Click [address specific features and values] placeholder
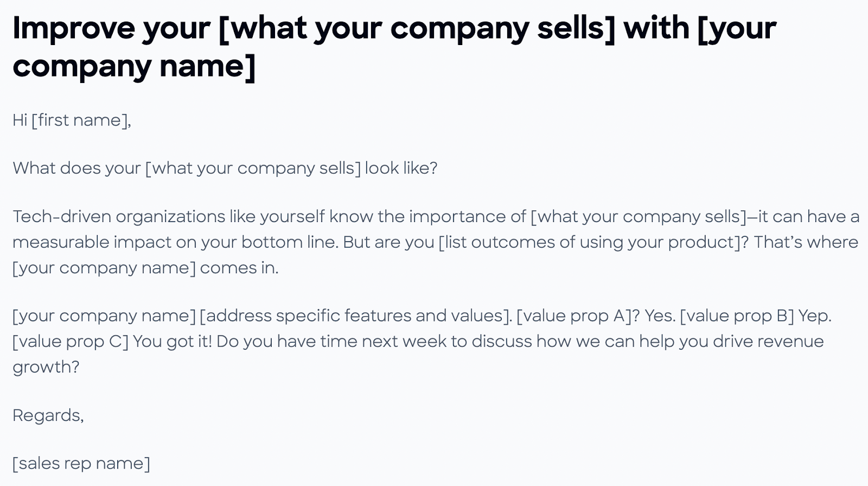This screenshot has width=868, height=486. pos(355,315)
